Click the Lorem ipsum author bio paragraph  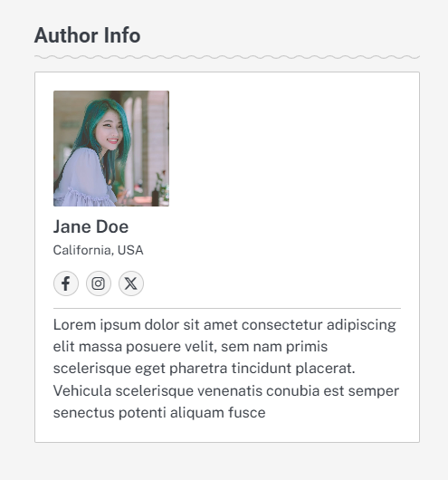227,369
